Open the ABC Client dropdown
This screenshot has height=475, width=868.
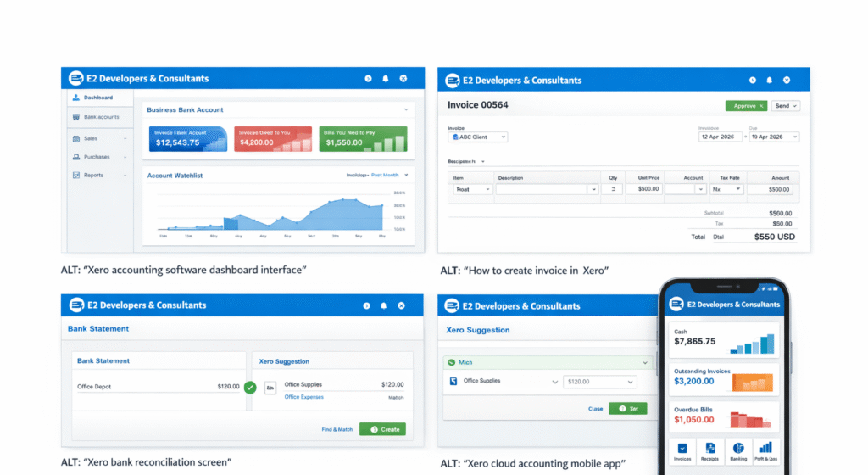click(x=478, y=137)
